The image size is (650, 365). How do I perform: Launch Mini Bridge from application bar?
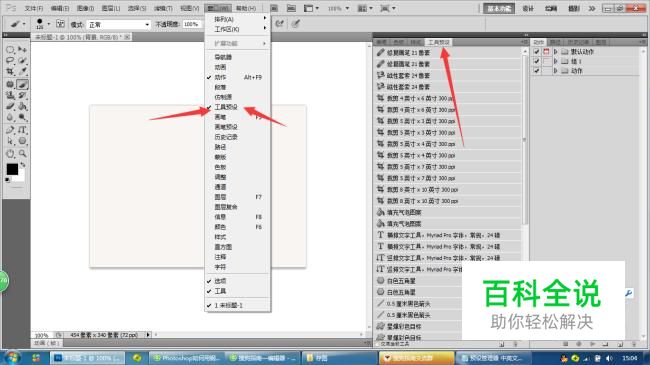[291, 8]
